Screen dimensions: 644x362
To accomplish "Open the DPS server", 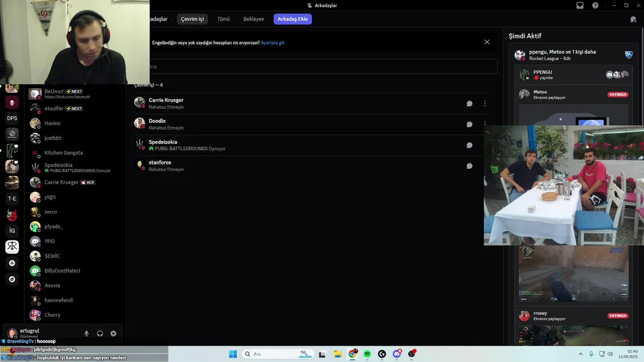I will (12, 118).
